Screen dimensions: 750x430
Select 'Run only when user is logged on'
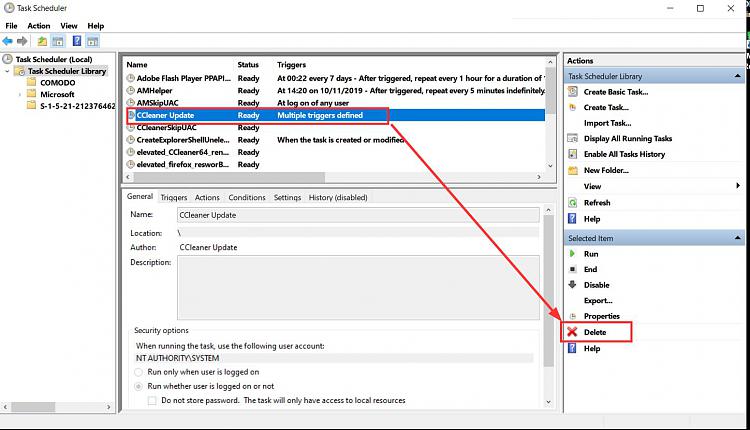coord(138,372)
